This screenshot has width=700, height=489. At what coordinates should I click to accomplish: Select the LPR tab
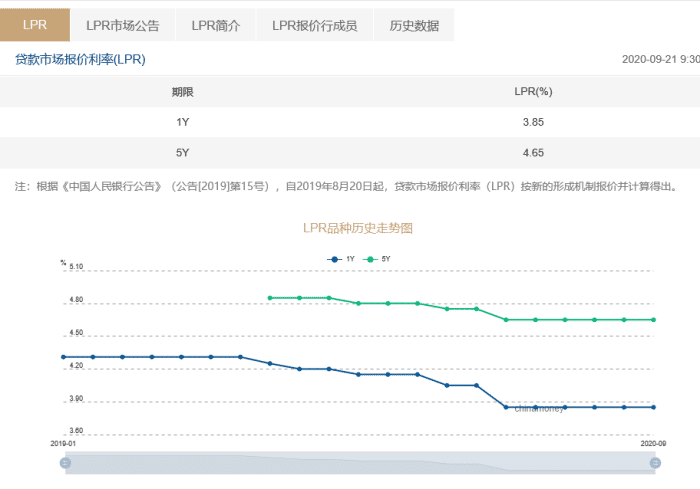pyautogui.click(x=35, y=25)
